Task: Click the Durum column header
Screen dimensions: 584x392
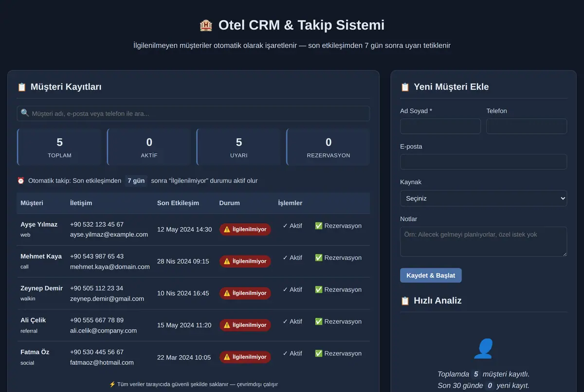Action: click(230, 203)
